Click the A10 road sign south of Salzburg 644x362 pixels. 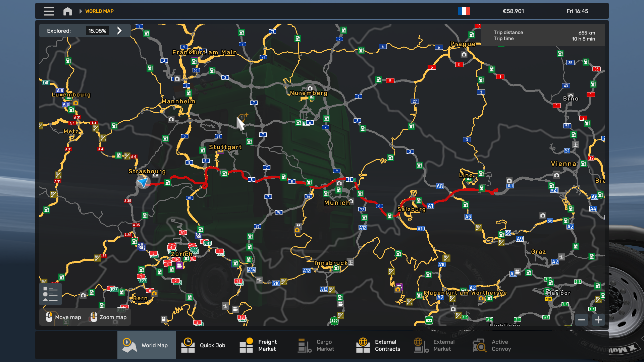(x=421, y=229)
